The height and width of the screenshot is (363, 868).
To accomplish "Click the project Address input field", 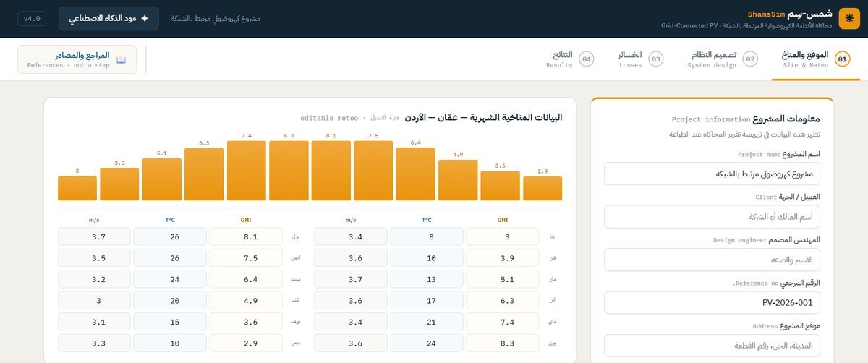I will [712, 346].
